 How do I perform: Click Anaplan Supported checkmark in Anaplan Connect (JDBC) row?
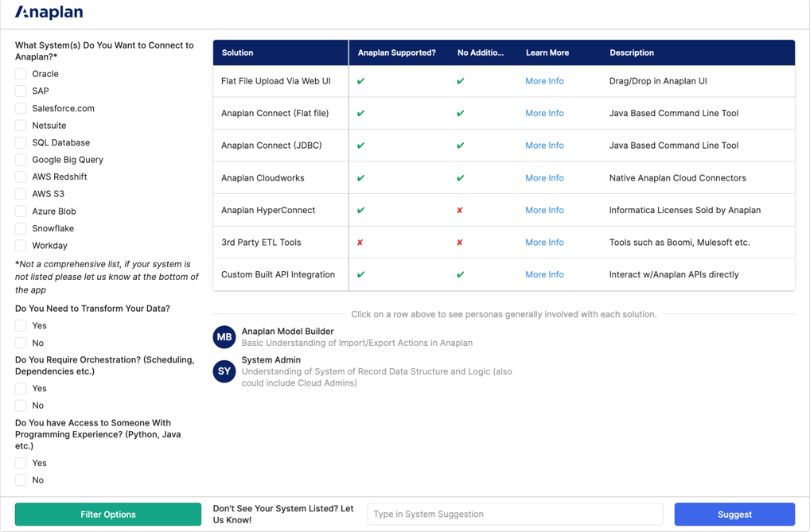(360, 146)
